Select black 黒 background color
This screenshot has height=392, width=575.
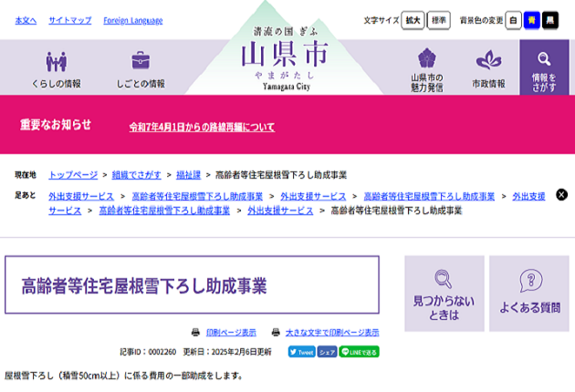point(549,19)
